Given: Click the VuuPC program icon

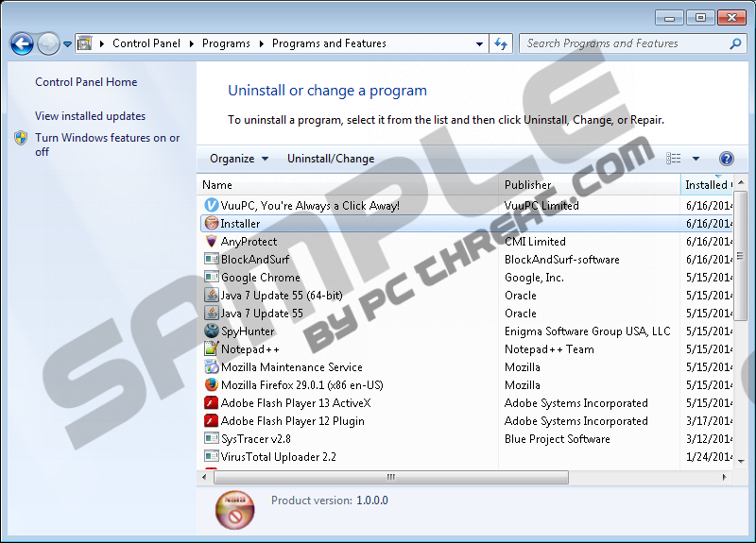Looking at the screenshot, I should [211, 205].
